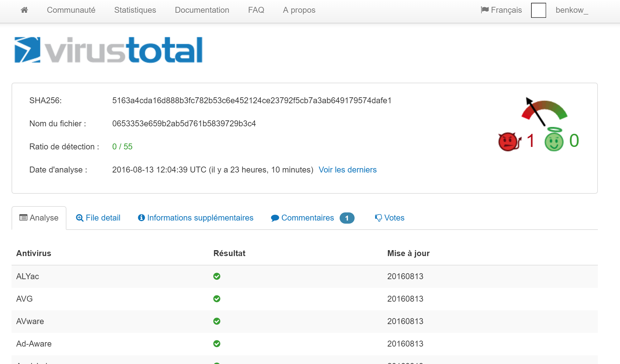Click the ALYac antivirus row name
The image size is (620, 364).
(x=27, y=276)
